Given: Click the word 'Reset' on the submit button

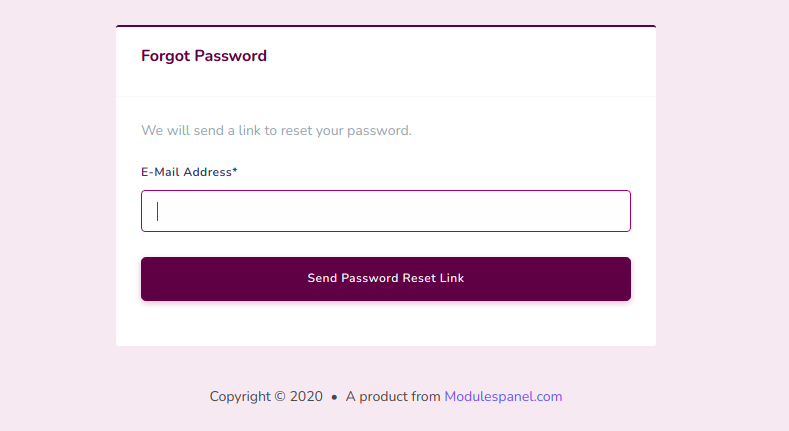Looking at the screenshot, I should click(418, 278).
